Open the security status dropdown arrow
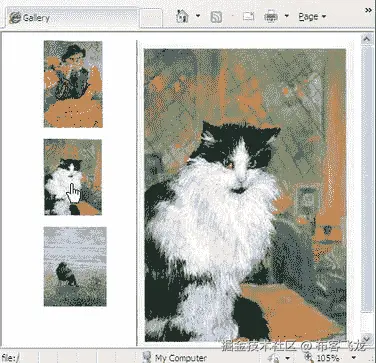Viewport: 376px width, 363px height. pyautogui.click(x=287, y=359)
